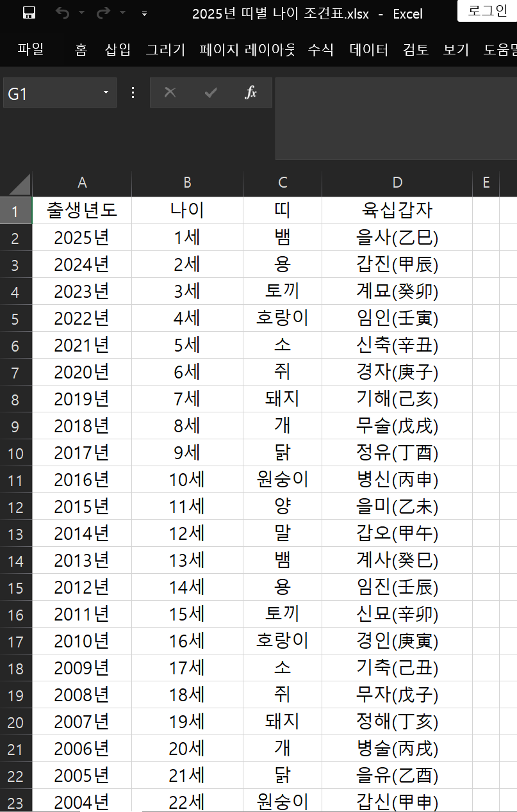Select column C header
Viewport: 517px width, 812px height.
[283, 183]
